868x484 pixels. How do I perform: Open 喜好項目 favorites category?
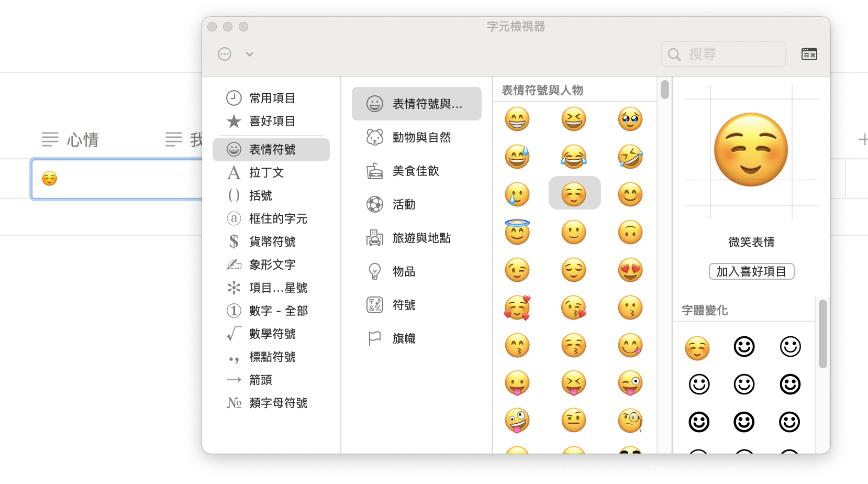tap(271, 121)
